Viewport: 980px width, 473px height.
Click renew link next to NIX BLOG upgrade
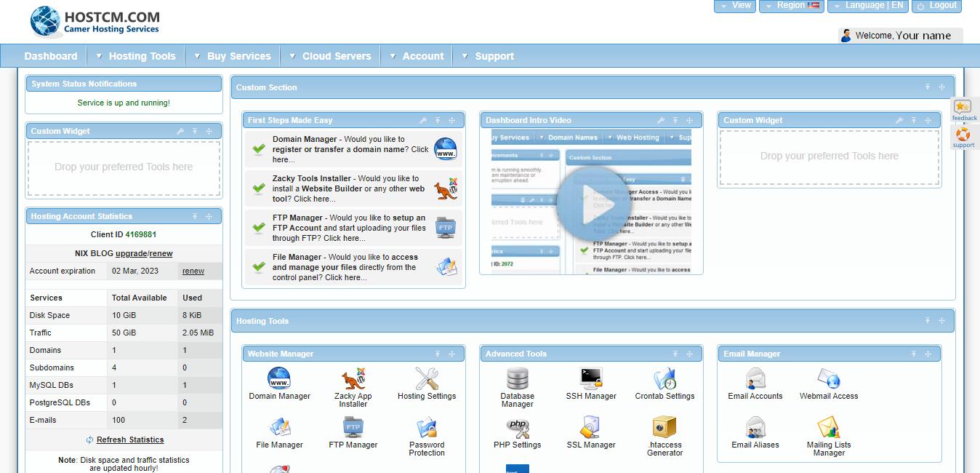(x=161, y=254)
